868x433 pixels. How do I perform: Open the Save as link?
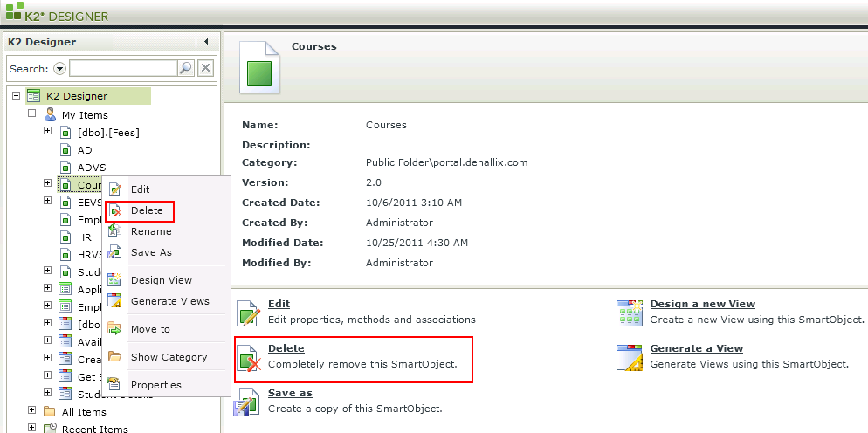(290, 393)
